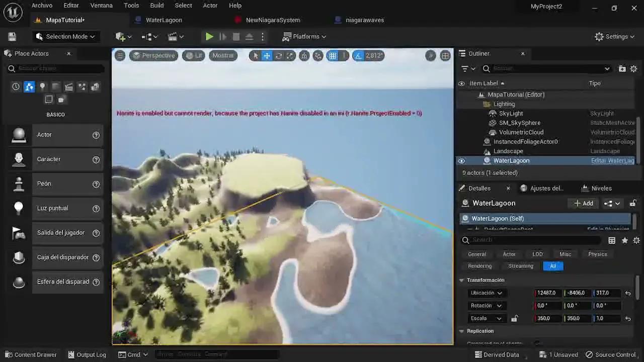Toggle visibility of the WaterLagoon actor
The image size is (644, 362).
(461, 160)
